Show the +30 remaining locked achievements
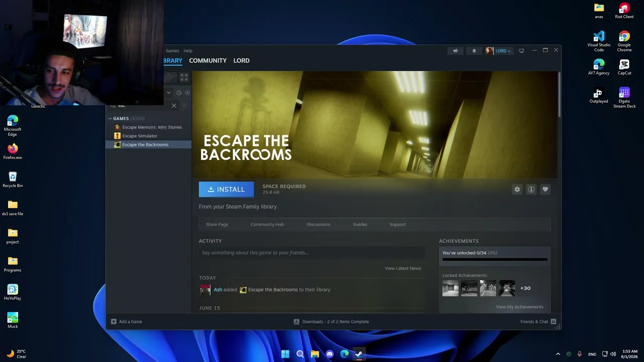Image resolution: width=644 pixels, height=362 pixels. coord(525,288)
